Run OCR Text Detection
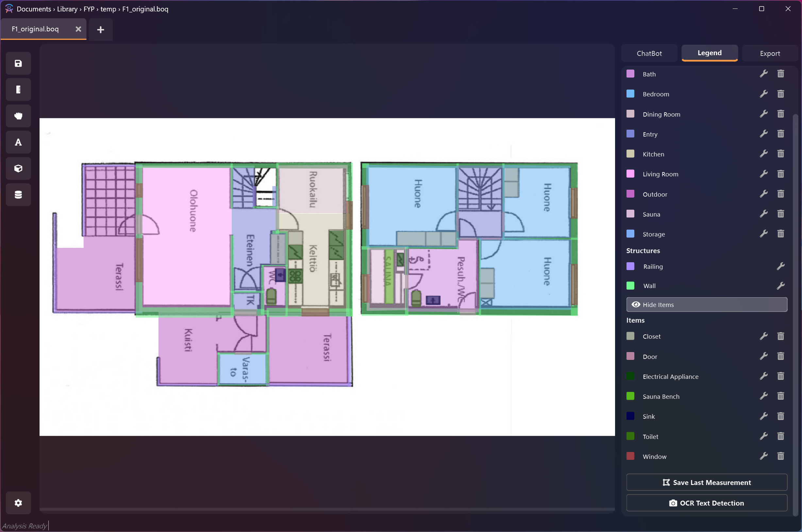 pos(707,503)
